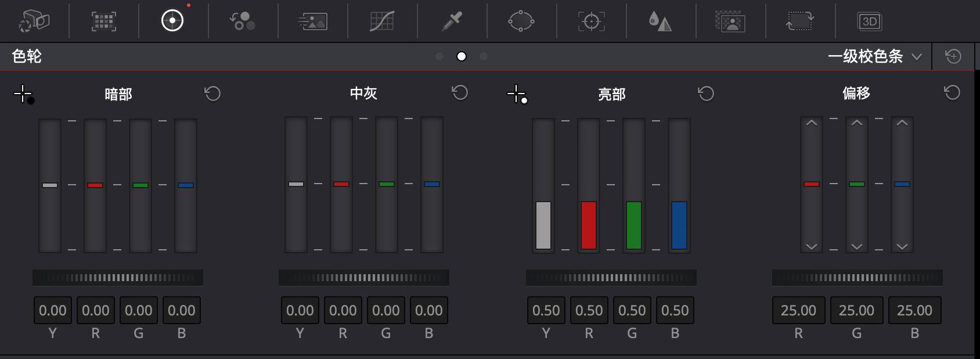This screenshot has width=980, height=359.
Task: Select the Qualifier eyedropper tool
Action: tap(452, 21)
